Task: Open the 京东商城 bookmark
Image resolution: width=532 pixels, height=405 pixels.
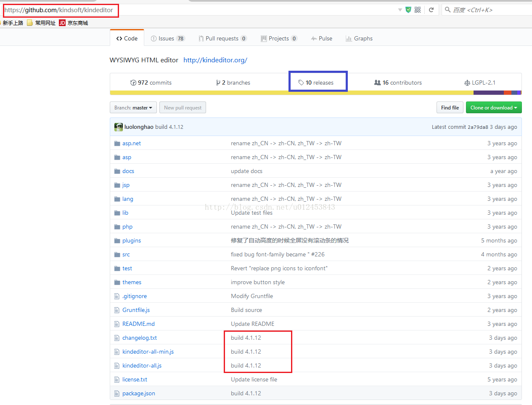Action: pyautogui.click(x=78, y=23)
